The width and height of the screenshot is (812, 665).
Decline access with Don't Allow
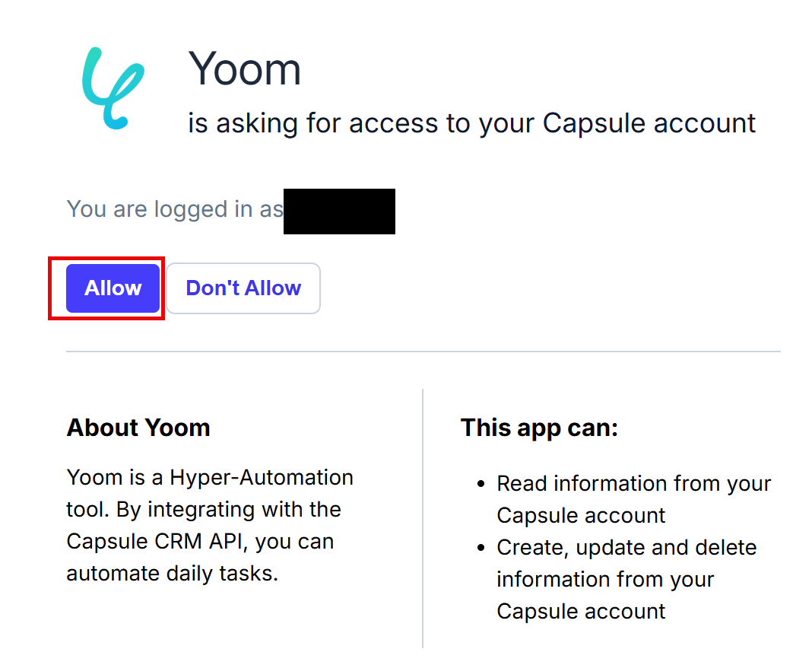243,288
